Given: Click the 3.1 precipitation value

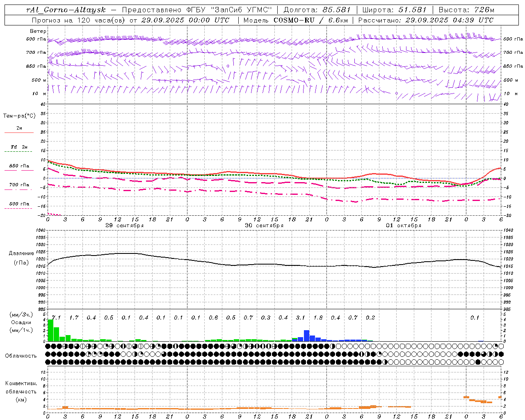Looking at the screenshot, I should coord(300,317).
